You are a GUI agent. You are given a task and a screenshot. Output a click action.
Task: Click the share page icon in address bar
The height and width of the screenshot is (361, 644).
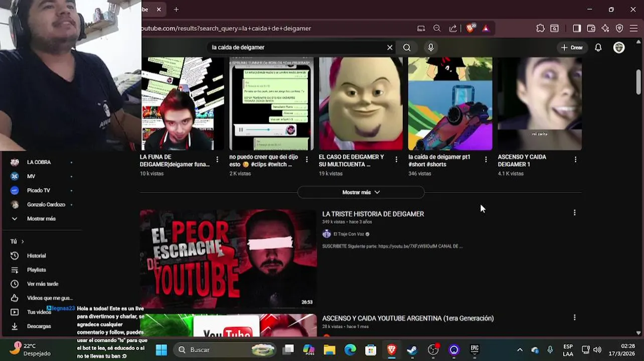pos(453,29)
